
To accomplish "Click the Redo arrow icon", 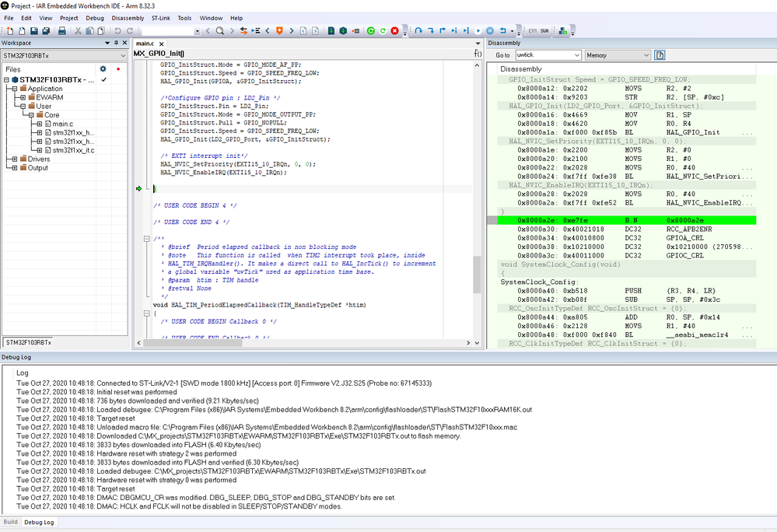I will tap(130, 30).
